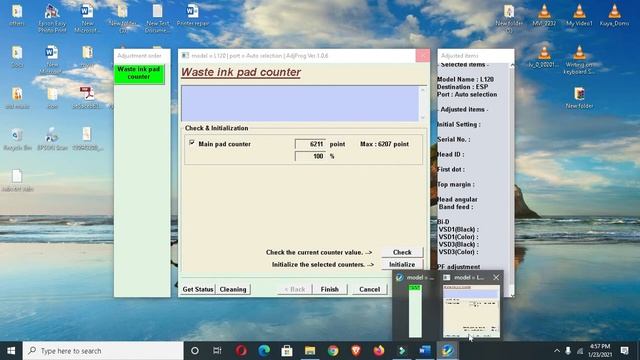
Task: Select the Waste ink pad window preview thumbnail
Action: click(471, 311)
